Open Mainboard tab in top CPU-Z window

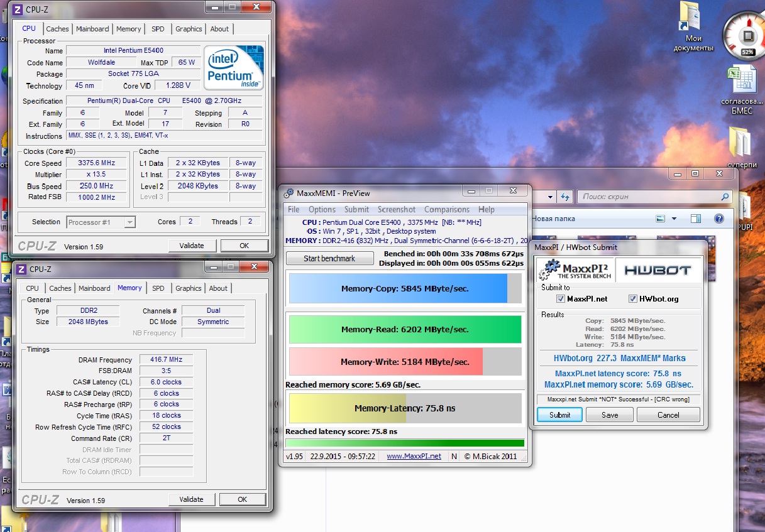click(x=92, y=29)
